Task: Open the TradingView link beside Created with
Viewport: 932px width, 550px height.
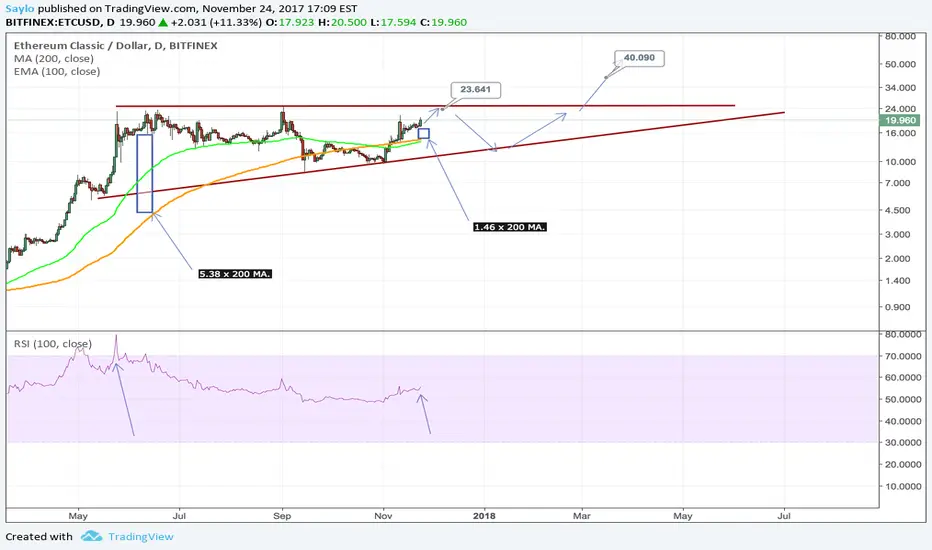Action: coord(141,536)
